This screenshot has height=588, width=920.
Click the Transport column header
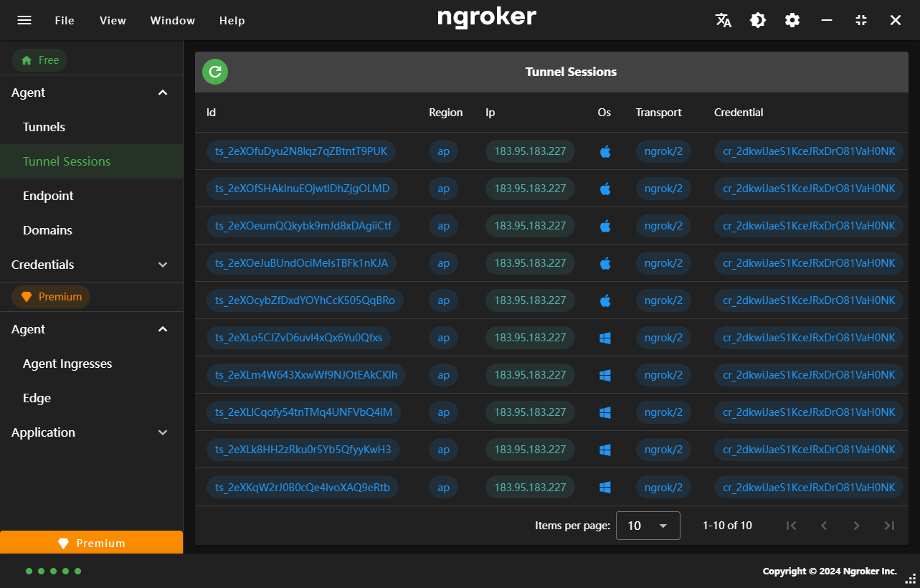pos(658,113)
